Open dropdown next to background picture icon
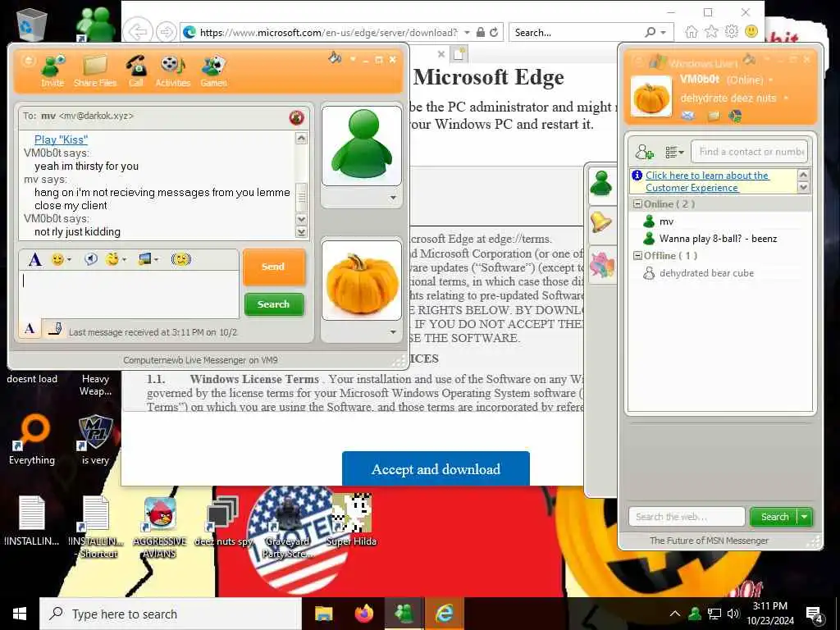The height and width of the screenshot is (630, 840). [157, 260]
